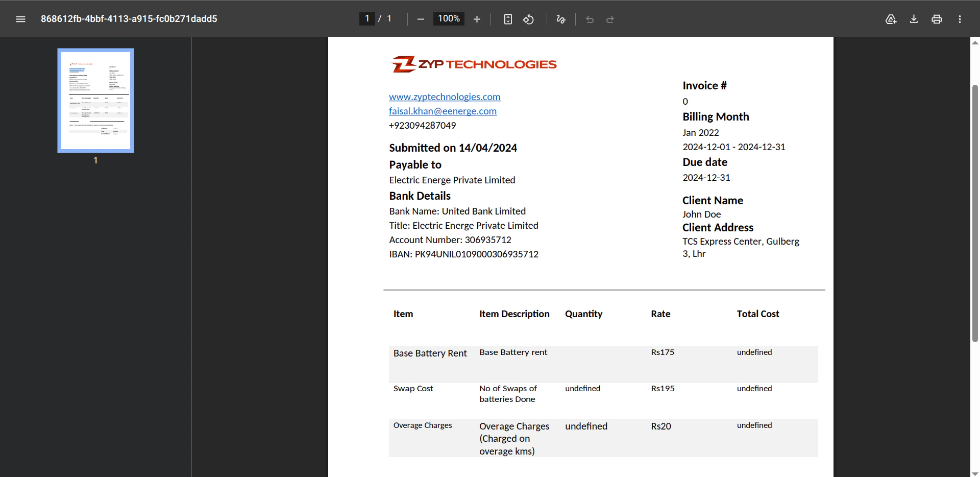Select the page 1 thumbnail
Screen dimensions: 980x477
(95, 101)
